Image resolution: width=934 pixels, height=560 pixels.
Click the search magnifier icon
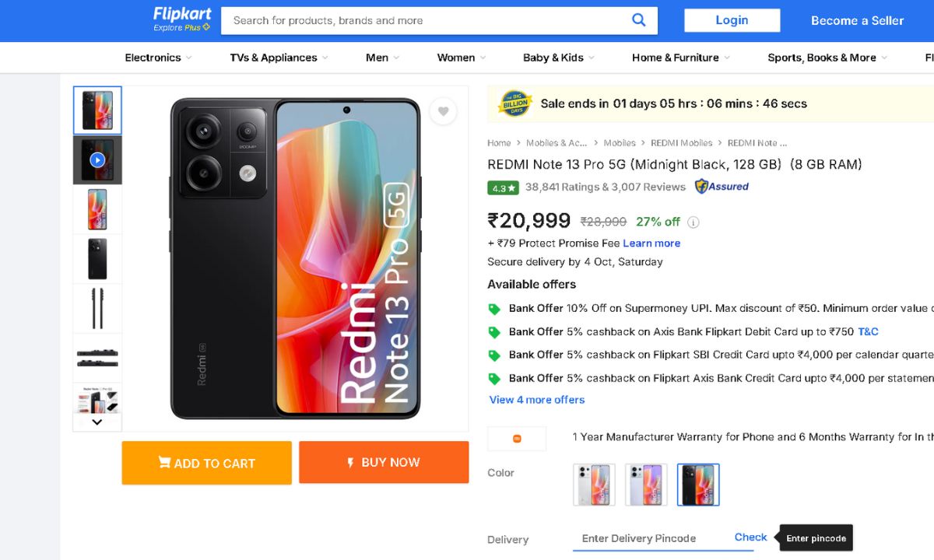pyautogui.click(x=638, y=20)
